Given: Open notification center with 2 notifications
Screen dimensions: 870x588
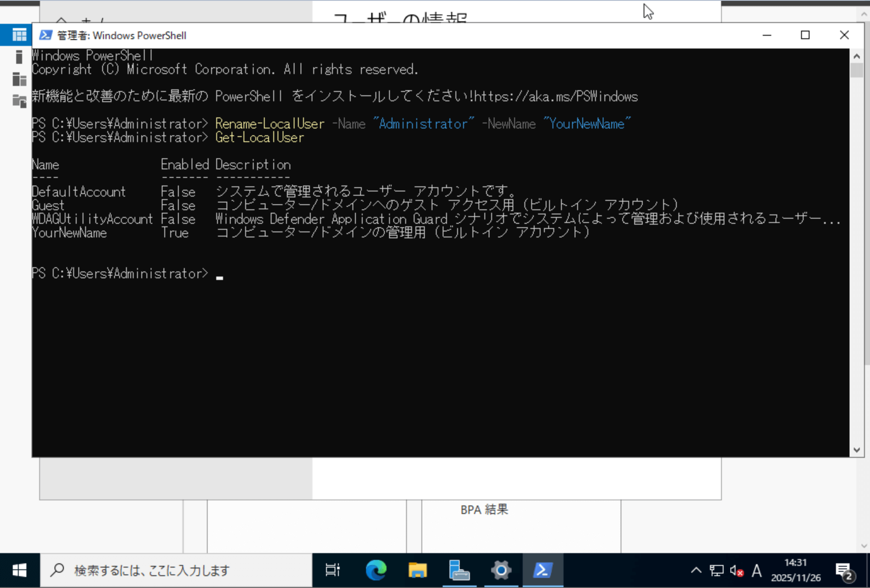Looking at the screenshot, I should (x=844, y=571).
